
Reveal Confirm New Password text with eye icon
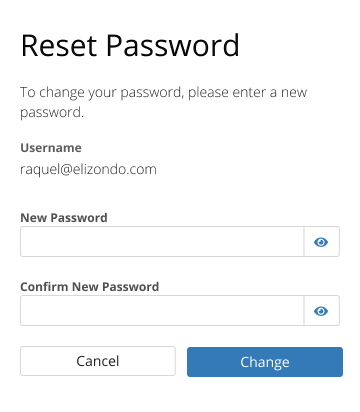click(x=322, y=311)
